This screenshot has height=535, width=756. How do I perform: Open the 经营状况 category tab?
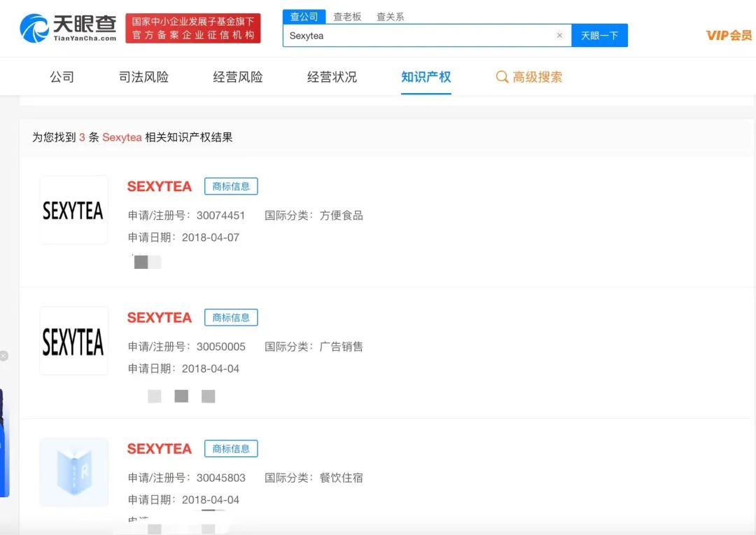click(332, 77)
